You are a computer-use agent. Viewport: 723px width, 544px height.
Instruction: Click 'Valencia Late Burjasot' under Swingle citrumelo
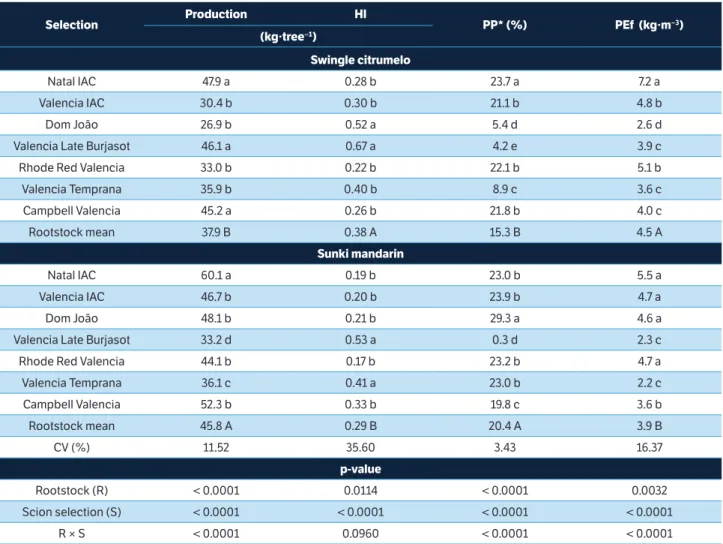click(71, 146)
